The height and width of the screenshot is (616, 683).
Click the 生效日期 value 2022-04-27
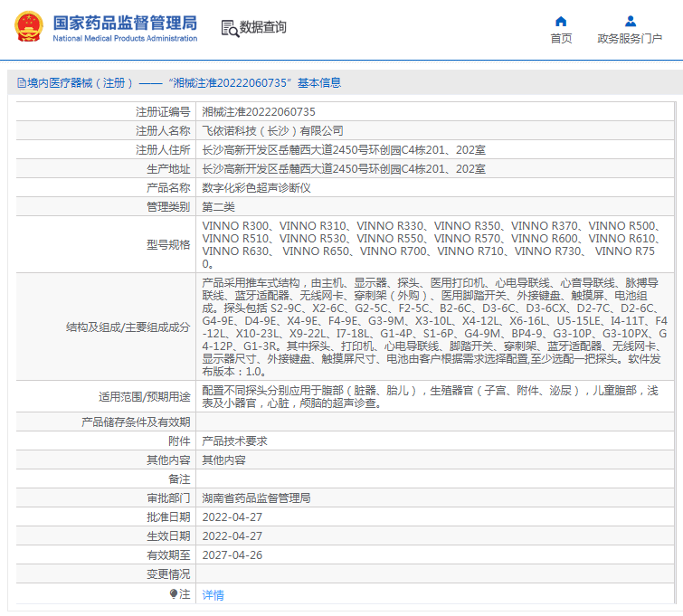pyautogui.click(x=232, y=535)
